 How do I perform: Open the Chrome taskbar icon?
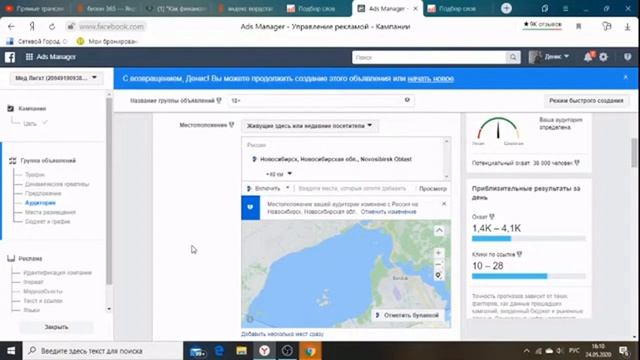tap(310, 351)
